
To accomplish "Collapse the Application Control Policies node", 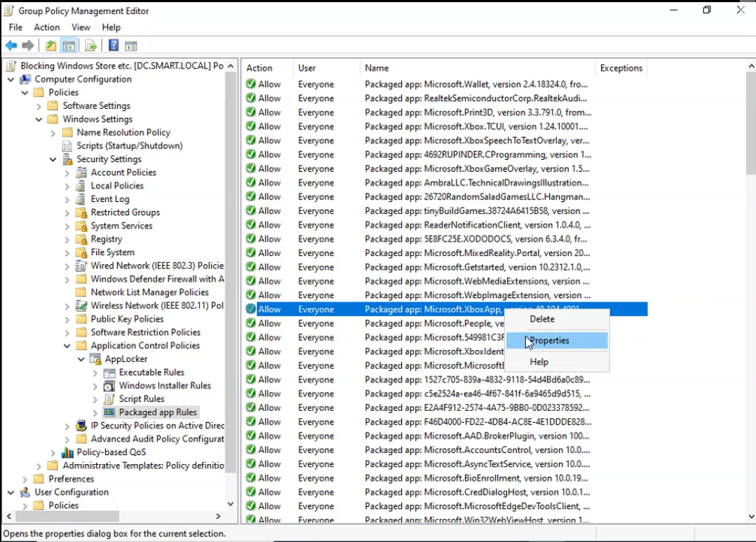I will click(x=67, y=346).
